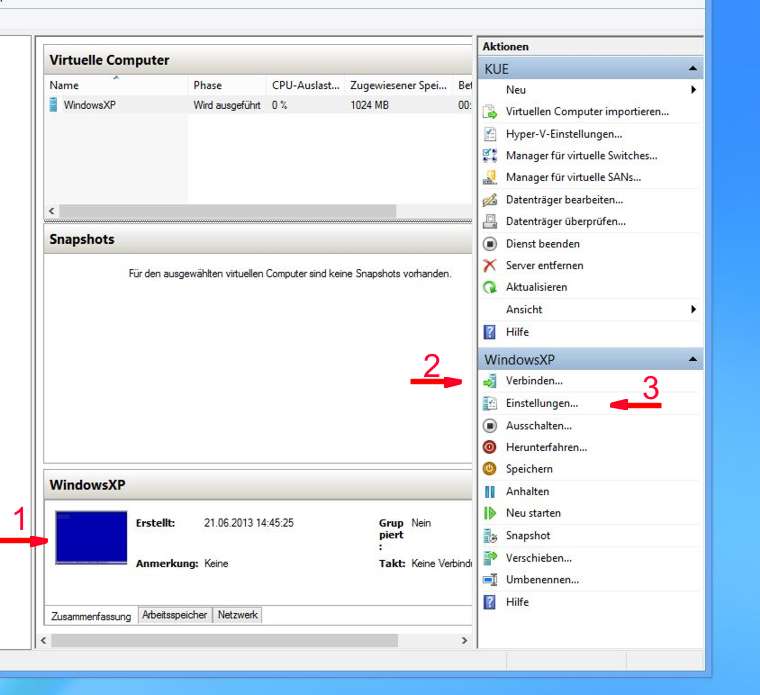
Task: Click the Aktionen pane title
Action: (x=506, y=47)
